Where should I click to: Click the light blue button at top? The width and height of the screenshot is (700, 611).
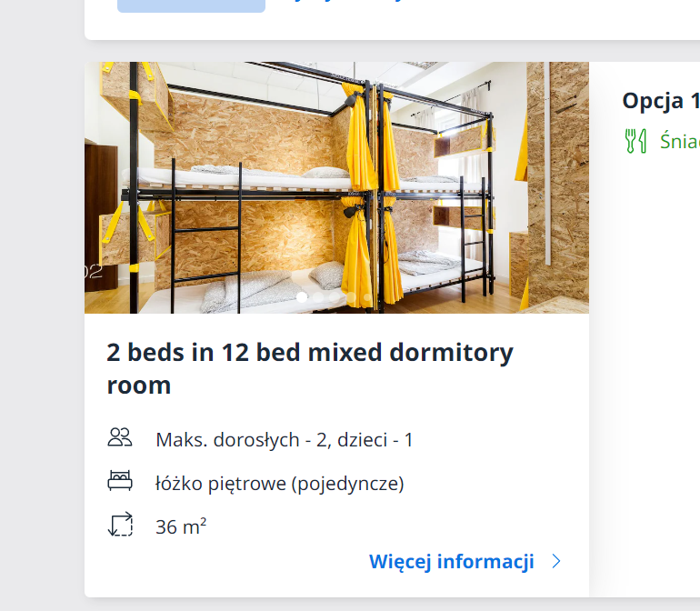[191, 5]
